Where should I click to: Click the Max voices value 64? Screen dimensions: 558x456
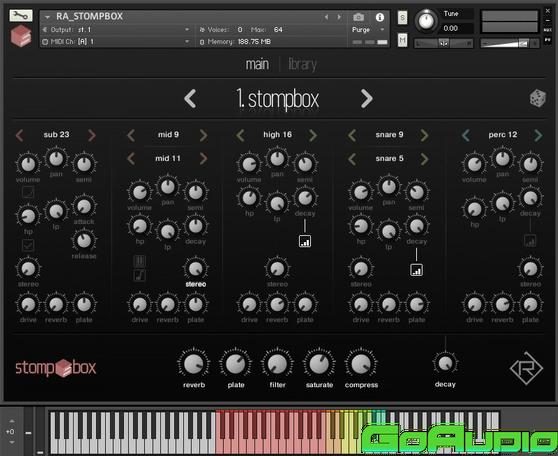[x=278, y=30]
